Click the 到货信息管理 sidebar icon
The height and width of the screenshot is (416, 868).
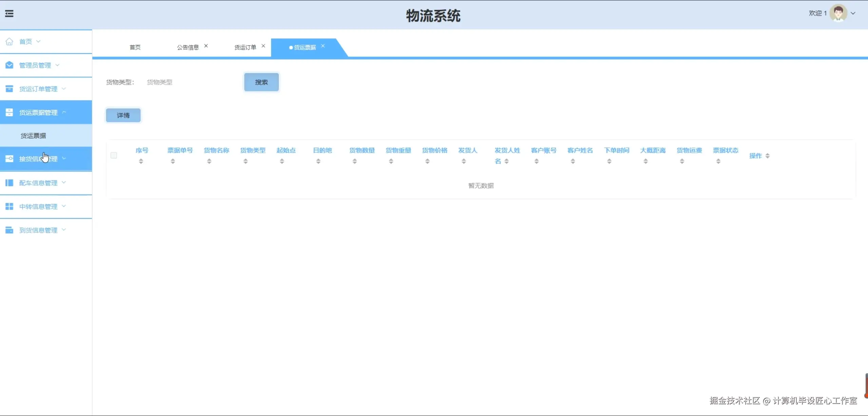tap(9, 230)
